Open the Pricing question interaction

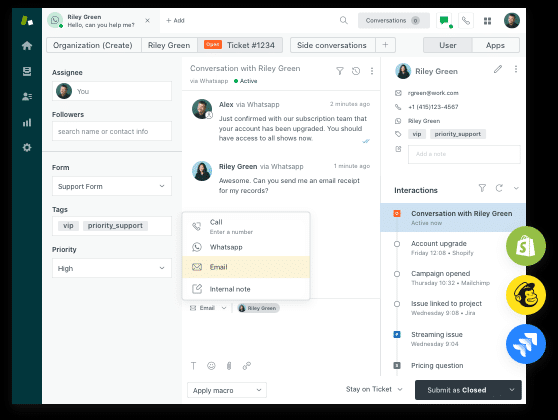(x=437, y=366)
